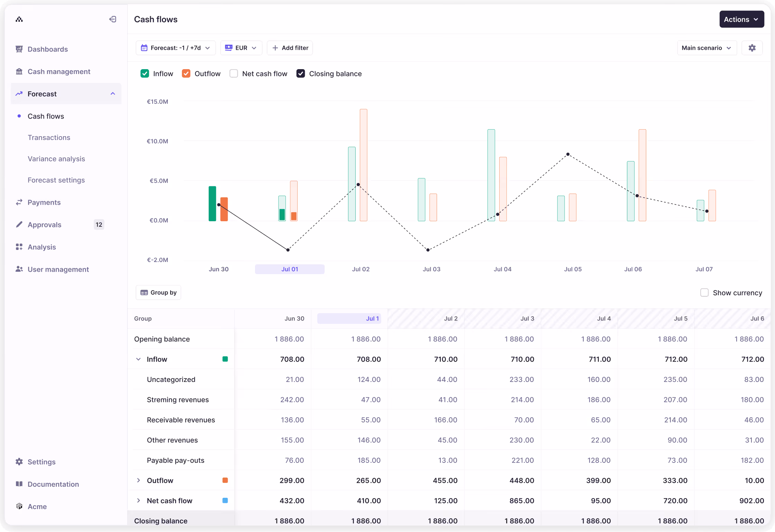Open Analysis via its grid icon

[x=19, y=247]
